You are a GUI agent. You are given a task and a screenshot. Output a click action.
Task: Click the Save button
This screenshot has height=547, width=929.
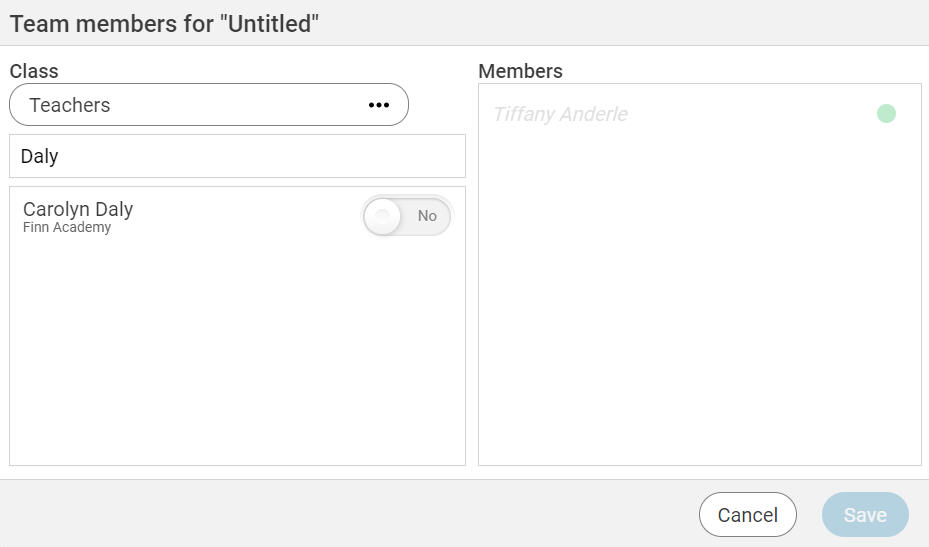click(865, 514)
